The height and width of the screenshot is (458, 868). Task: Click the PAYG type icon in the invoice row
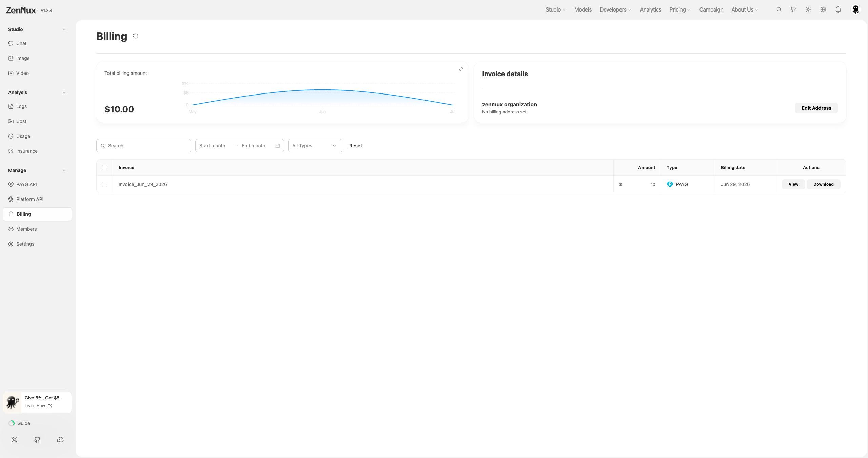[670, 184]
